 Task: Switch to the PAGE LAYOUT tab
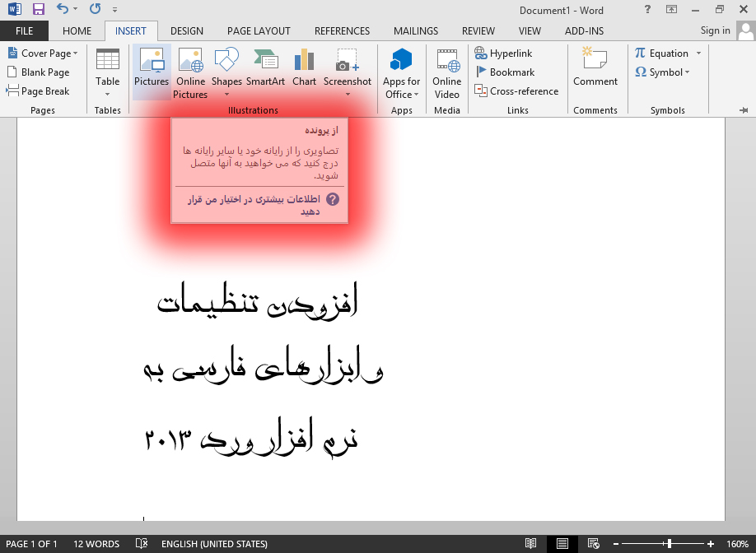point(259,31)
